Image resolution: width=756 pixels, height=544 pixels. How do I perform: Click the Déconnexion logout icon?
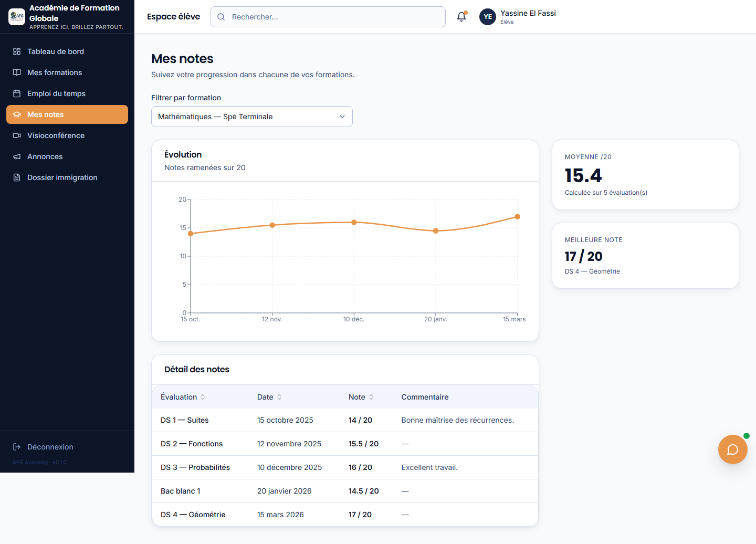(17, 447)
